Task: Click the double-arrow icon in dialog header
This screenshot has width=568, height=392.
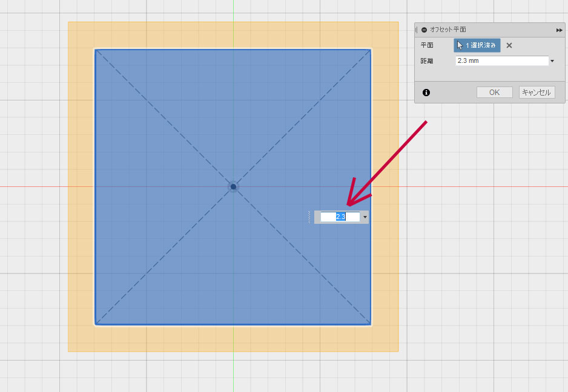Action: coord(559,30)
